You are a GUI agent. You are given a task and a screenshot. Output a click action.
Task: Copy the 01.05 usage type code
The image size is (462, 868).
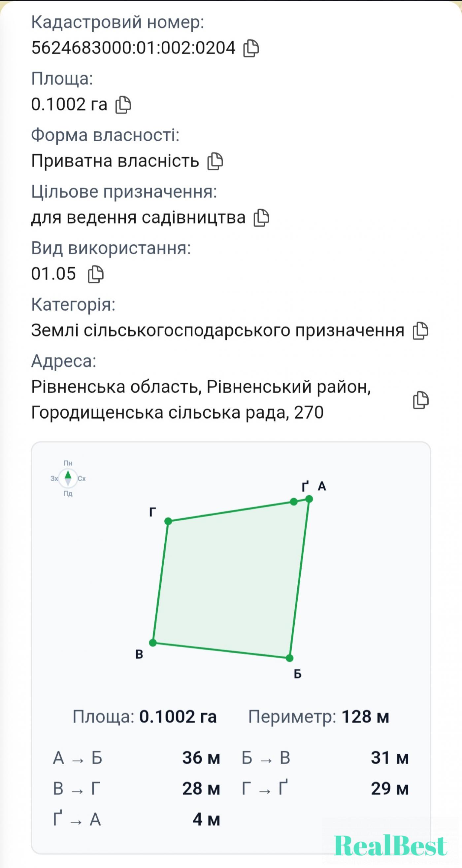click(96, 274)
